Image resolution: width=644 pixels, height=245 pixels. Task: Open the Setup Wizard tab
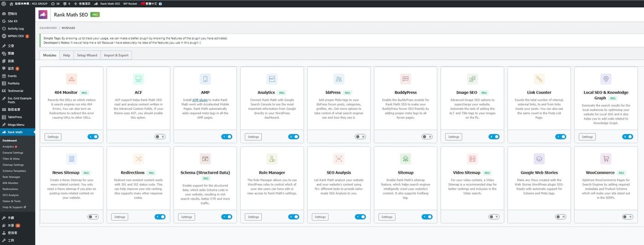[87, 55]
